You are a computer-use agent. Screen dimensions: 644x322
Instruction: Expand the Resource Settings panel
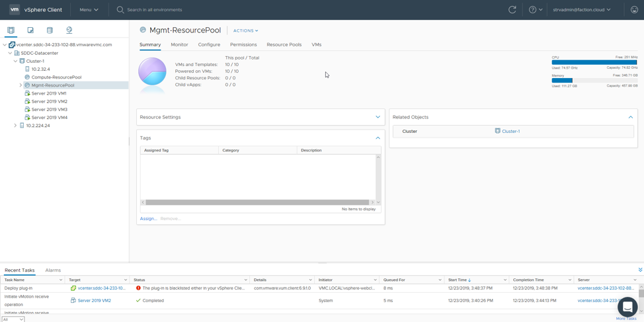[x=378, y=117]
